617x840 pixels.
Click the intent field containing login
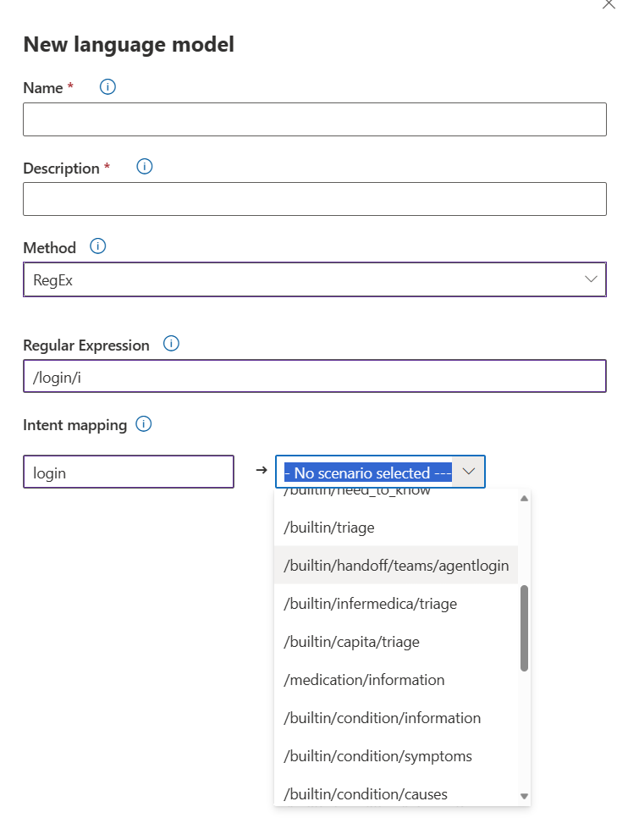click(128, 472)
